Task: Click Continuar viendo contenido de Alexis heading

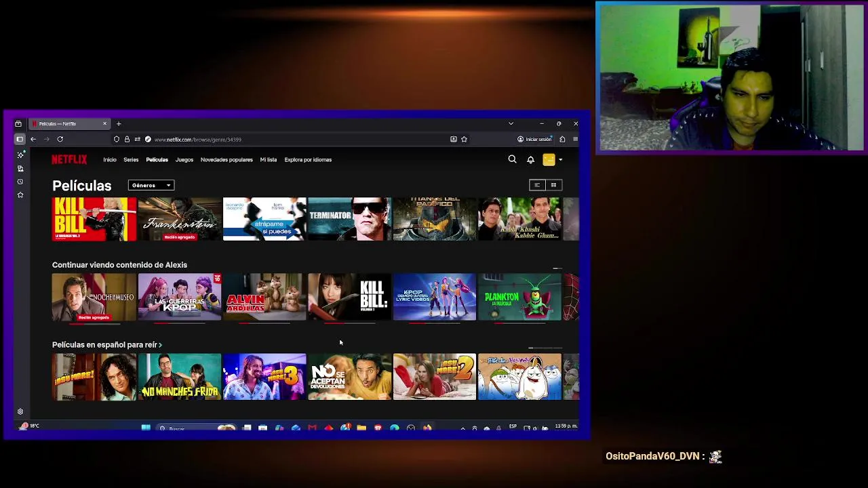Action: coord(119,265)
